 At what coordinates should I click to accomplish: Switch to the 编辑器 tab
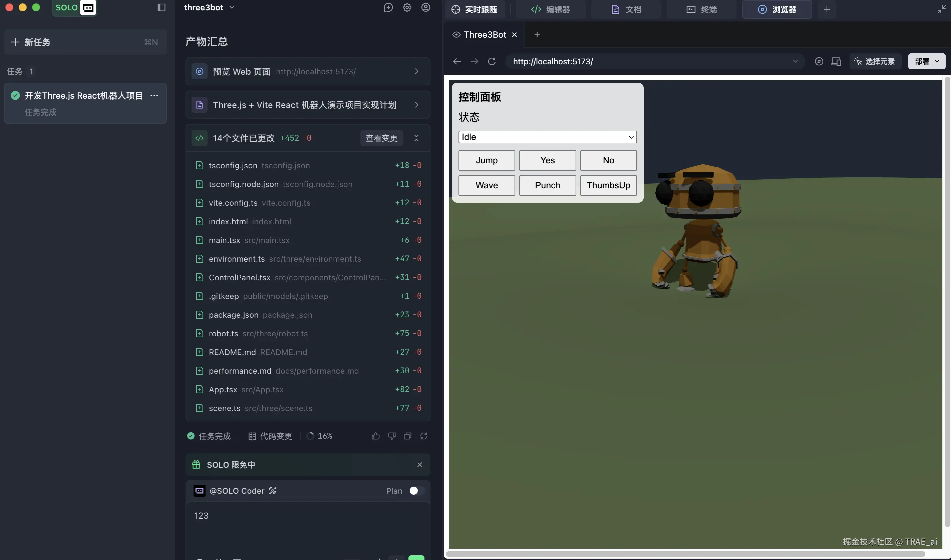[551, 9]
